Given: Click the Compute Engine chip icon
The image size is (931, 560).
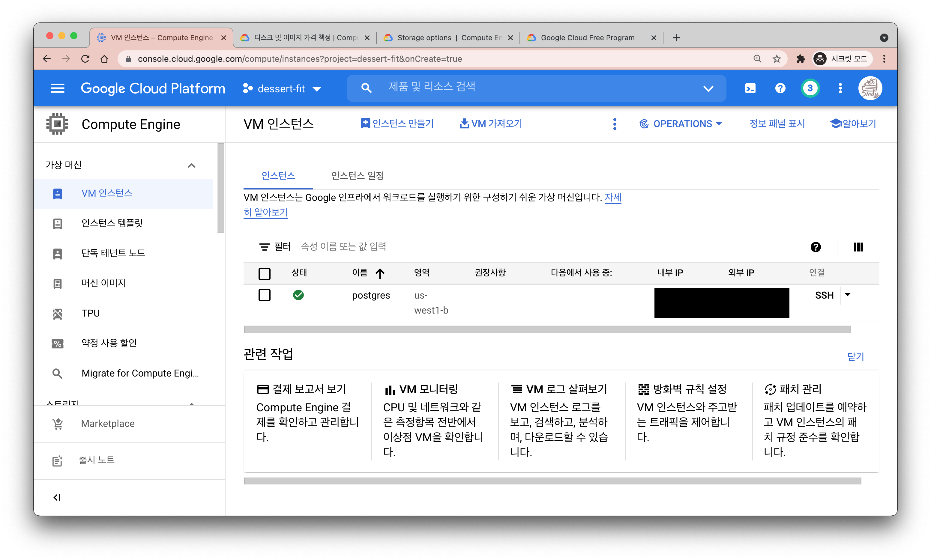Looking at the screenshot, I should 57,124.
